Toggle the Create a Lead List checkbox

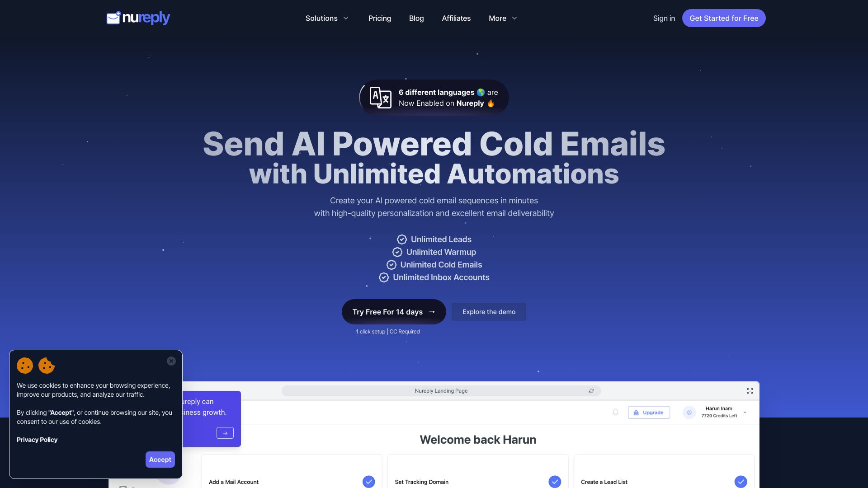[x=741, y=481]
